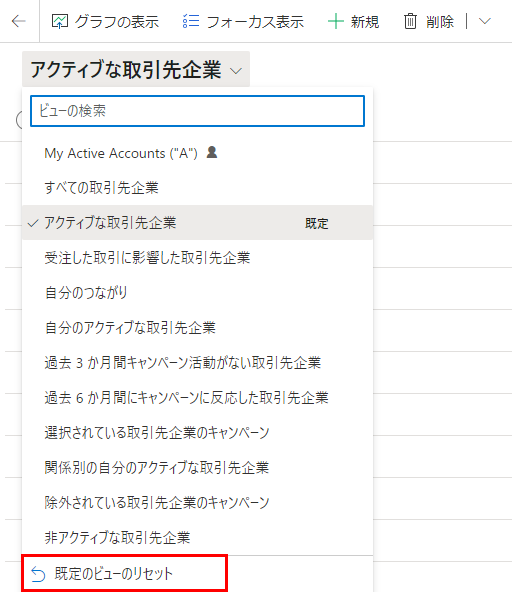
Task: Choose すべての取引先企業 view
Action: 197,188
